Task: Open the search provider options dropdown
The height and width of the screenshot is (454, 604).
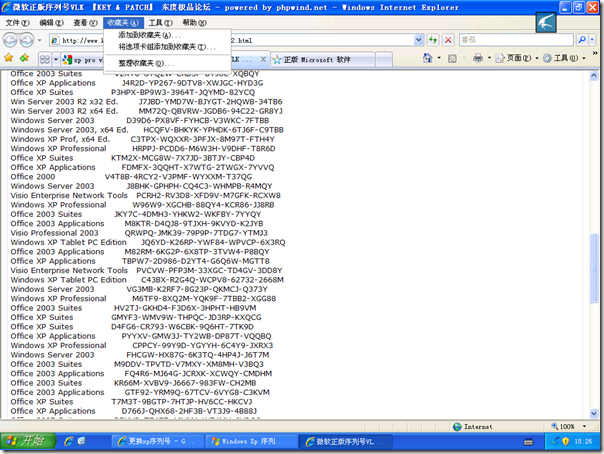Action: (592, 40)
